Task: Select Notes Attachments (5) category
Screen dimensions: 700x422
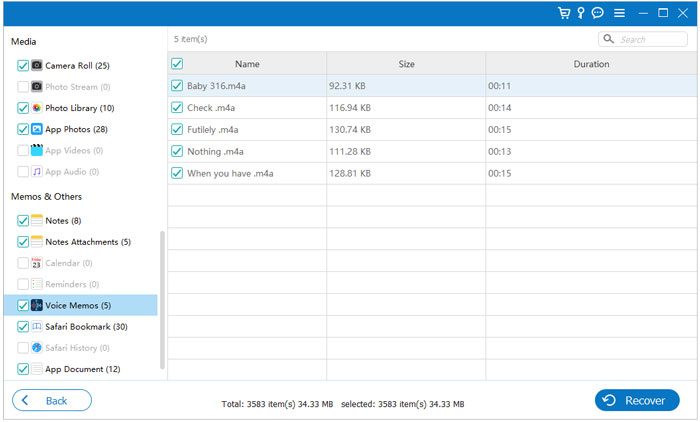Action: [x=88, y=242]
